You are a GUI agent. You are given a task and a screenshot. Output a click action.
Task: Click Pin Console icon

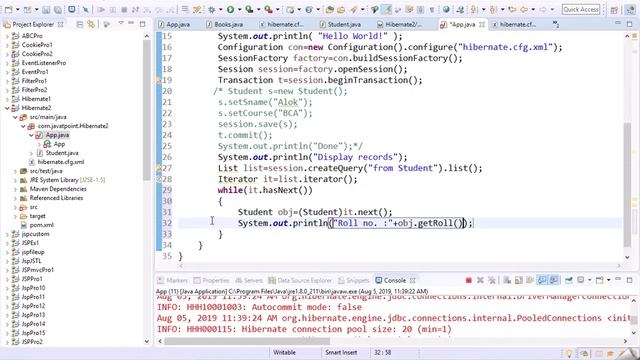click(569, 280)
